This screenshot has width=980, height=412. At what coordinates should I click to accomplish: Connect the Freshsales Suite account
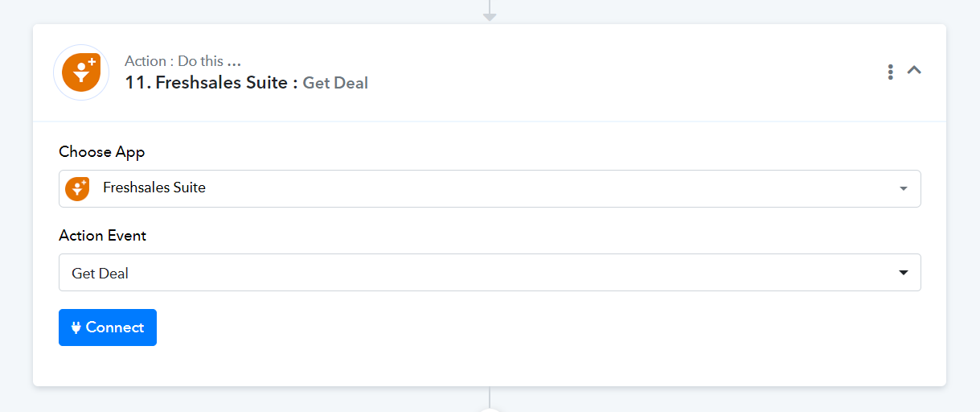(108, 328)
